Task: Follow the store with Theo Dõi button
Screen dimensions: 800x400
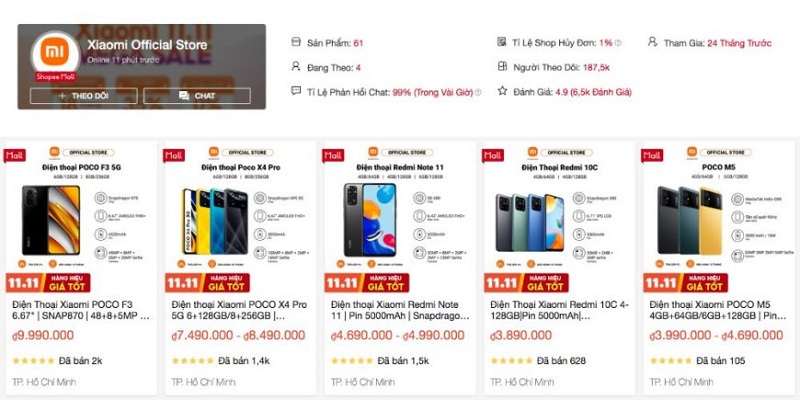Action: (83, 96)
